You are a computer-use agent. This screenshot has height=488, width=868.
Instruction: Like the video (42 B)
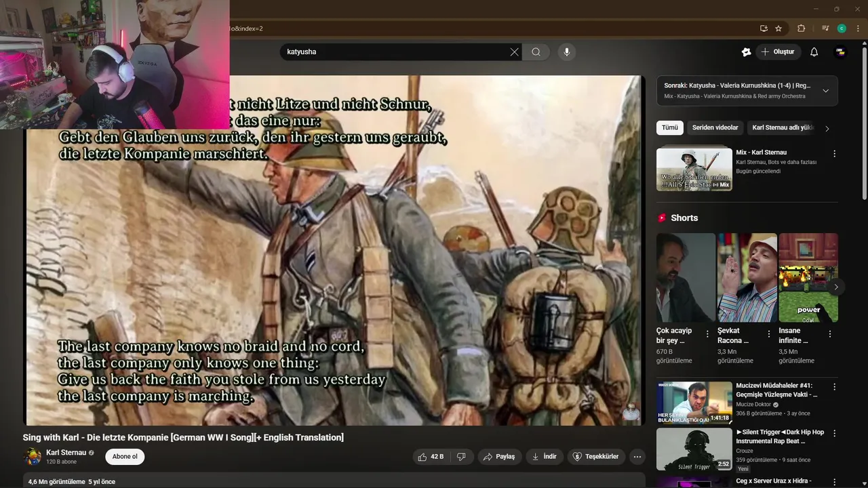[431, 457]
